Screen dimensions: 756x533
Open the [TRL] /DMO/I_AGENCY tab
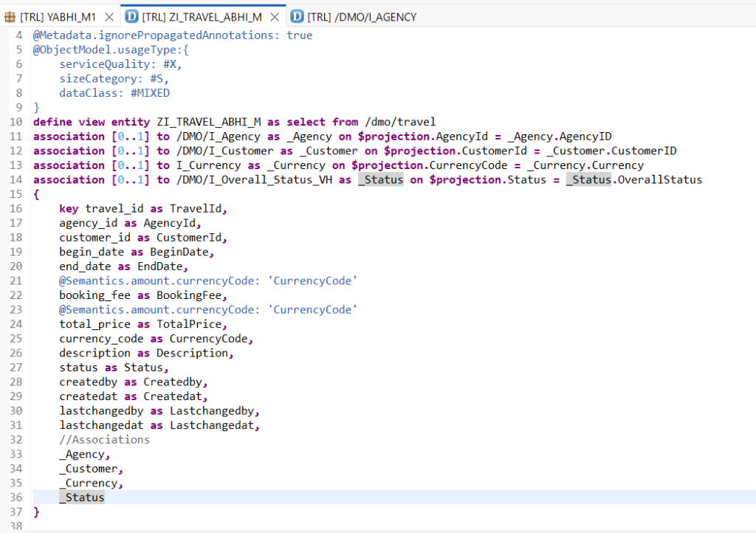click(x=361, y=16)
